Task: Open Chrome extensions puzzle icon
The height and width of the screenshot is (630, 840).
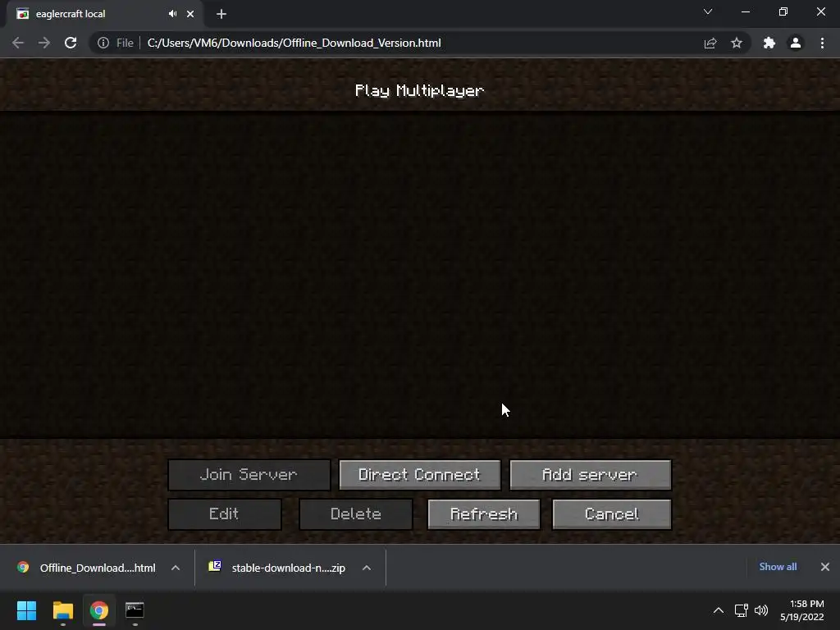Action: click(769, 43)
